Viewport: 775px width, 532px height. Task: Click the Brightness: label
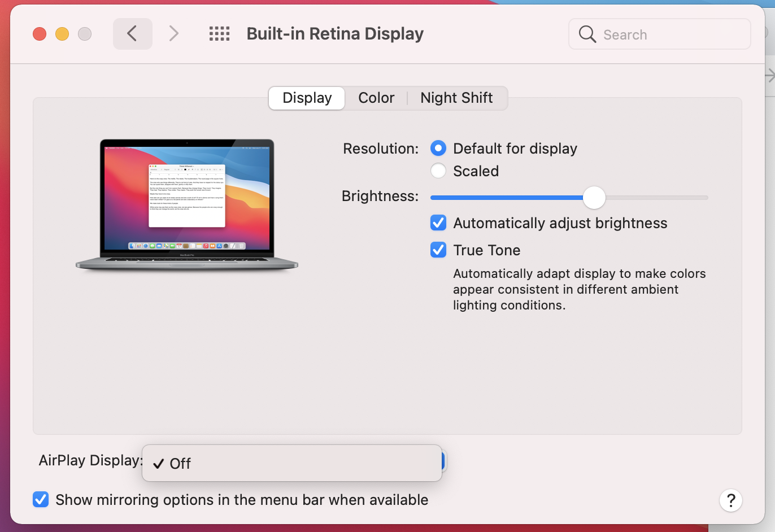(x=380, y=196)
